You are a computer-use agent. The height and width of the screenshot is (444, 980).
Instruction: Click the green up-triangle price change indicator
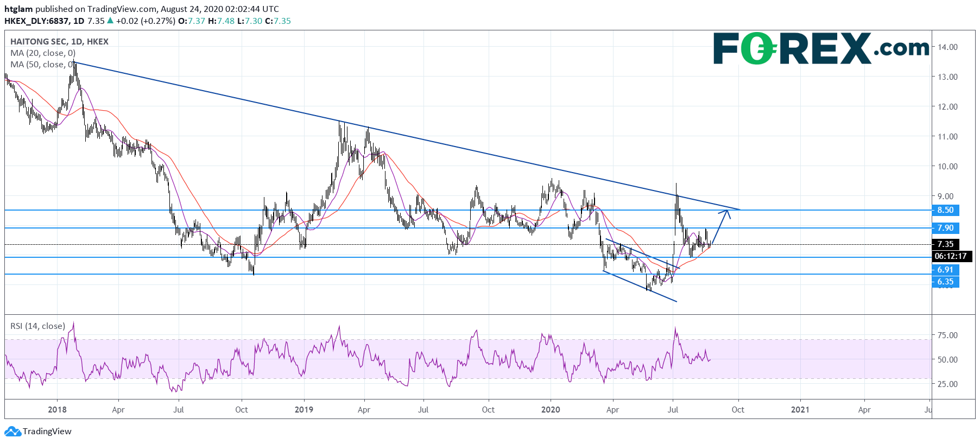click(x=110, y=21)
